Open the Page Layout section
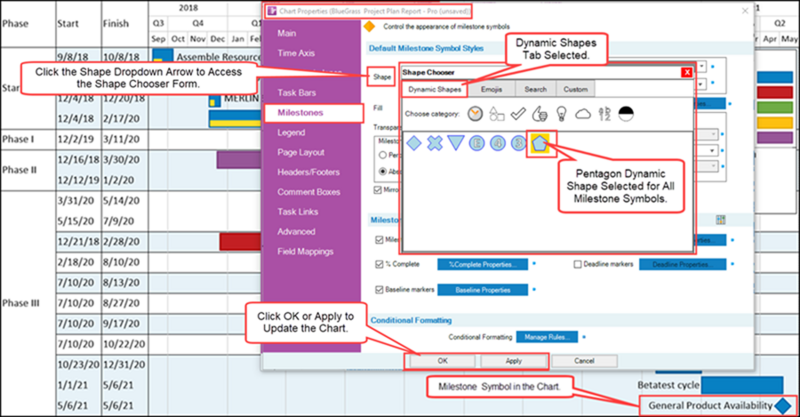Viewport: 800px width, 417px height. (301, 153)
